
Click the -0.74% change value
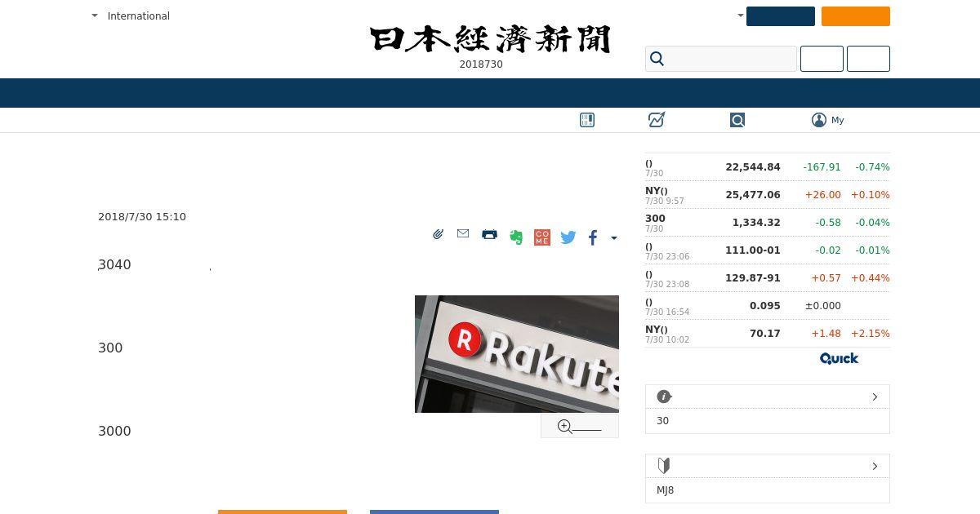pos(872,167)
